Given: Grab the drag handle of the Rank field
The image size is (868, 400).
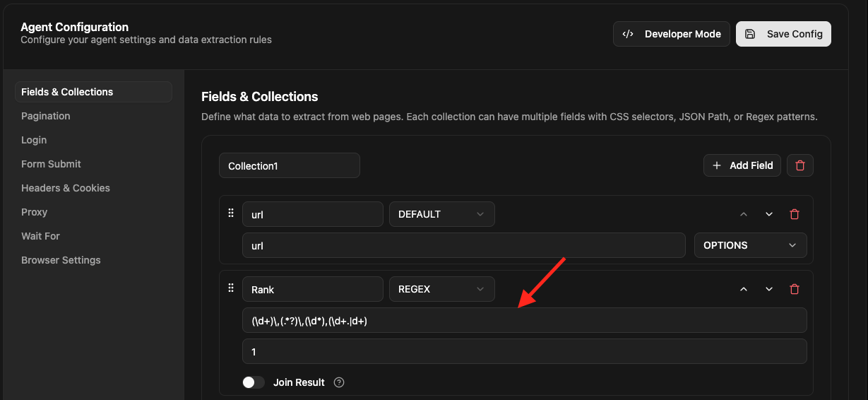Looking at the screenshot, I should pos(230,288).
